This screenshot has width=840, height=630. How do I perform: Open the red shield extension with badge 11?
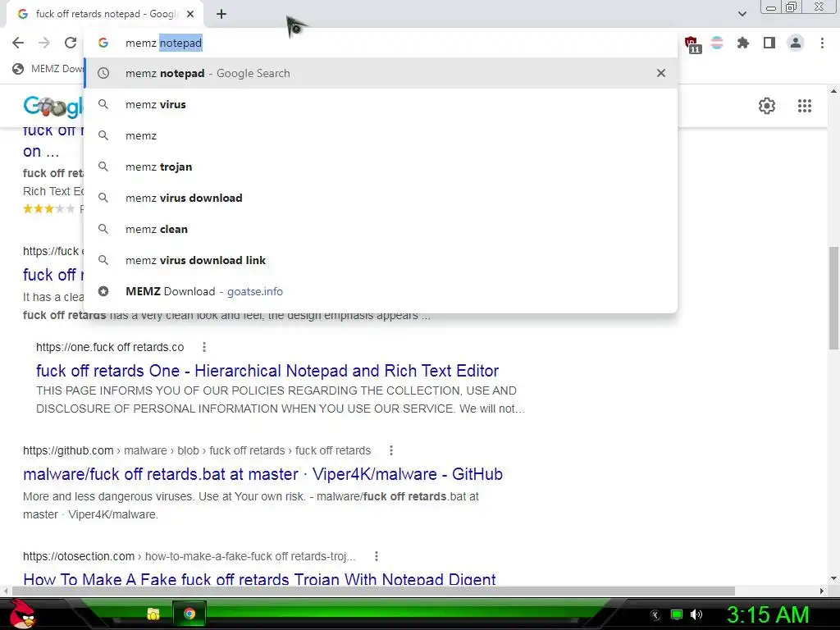point(692,43)
